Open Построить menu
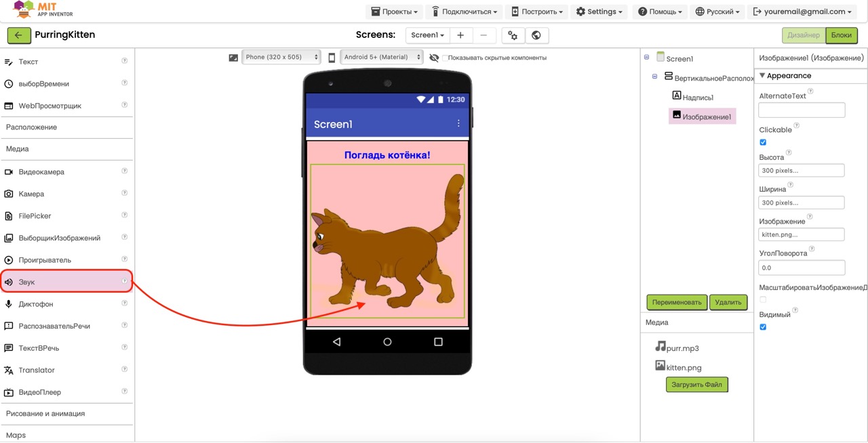This screenshot has height=443, width=868. pos(536,12)
